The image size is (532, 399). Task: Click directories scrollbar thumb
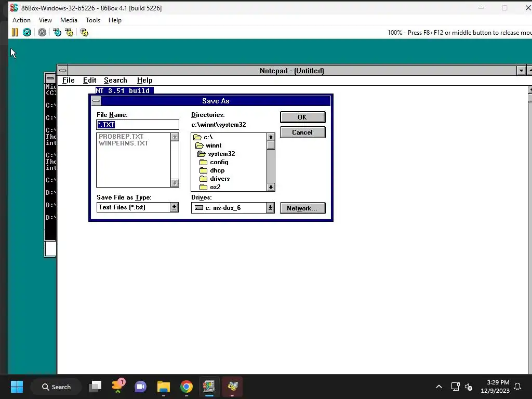click(x=271, y=145)
